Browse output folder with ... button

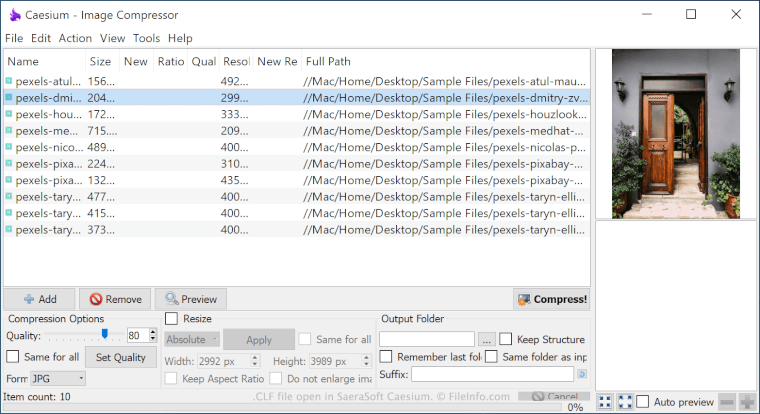[x=487, y=339]
